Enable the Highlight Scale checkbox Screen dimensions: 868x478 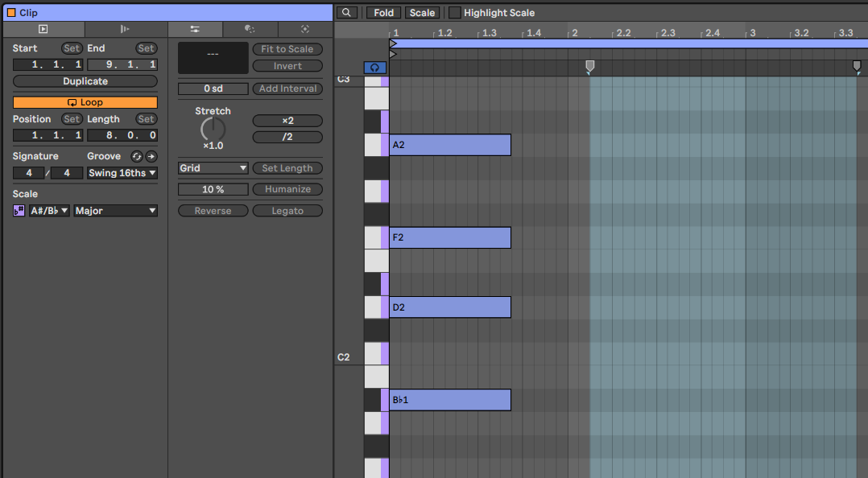(x=455, y=13)
